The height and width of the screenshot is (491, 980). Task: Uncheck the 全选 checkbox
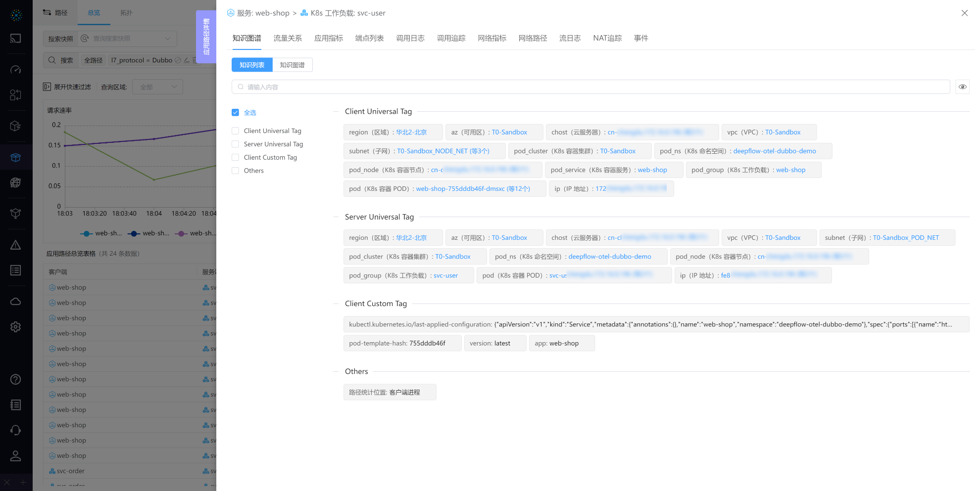(x=236, y=113)
